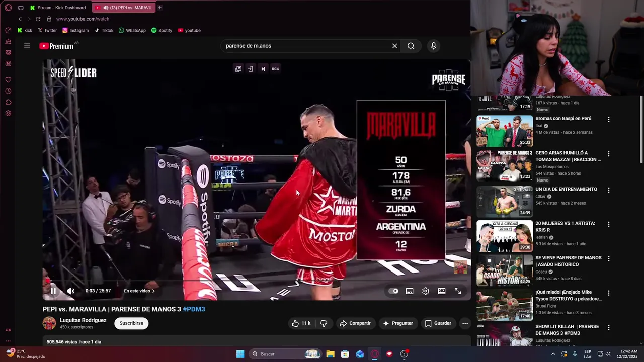Viewport: 644px width, 362px height.
Task: Open the Windows Start menu
Action: point(240,354)
